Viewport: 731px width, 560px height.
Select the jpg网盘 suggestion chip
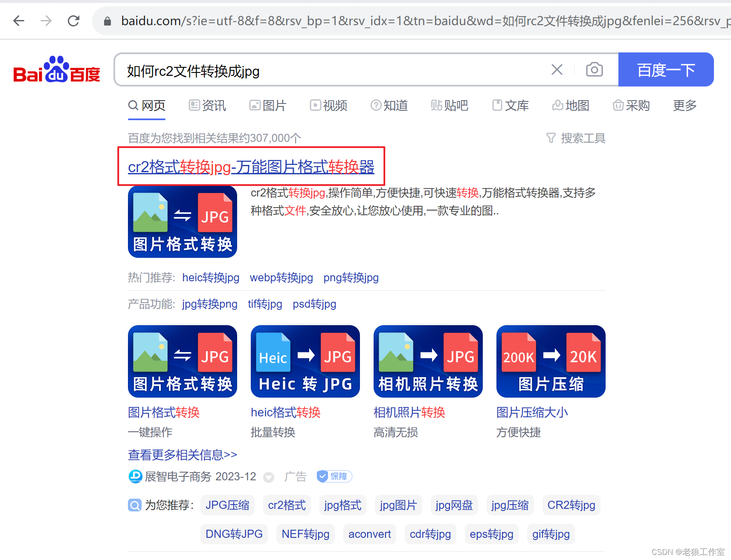[x=454, y=505]
